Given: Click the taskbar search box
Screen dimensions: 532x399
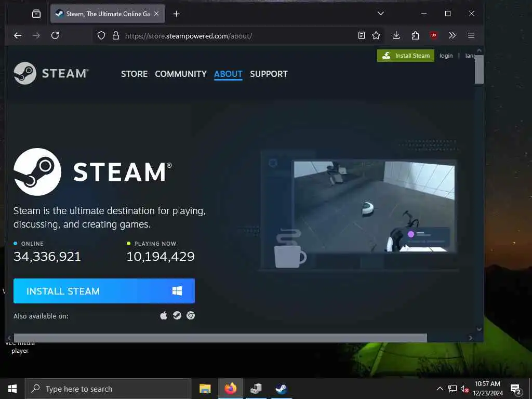Looking at the screenshot, I should coord(108,389).
